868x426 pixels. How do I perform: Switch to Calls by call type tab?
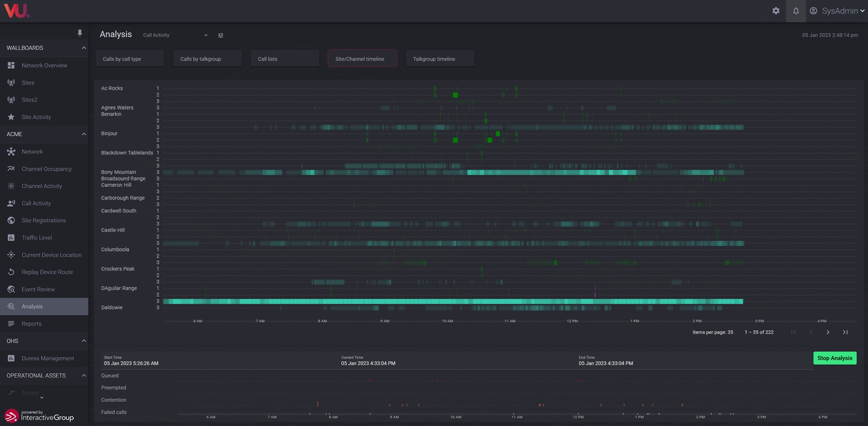(130, 59)
